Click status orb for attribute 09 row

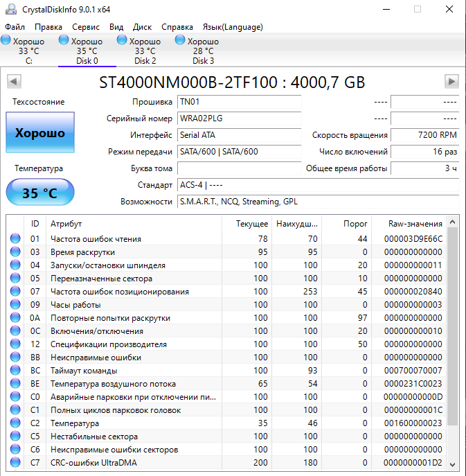point(15,304)
